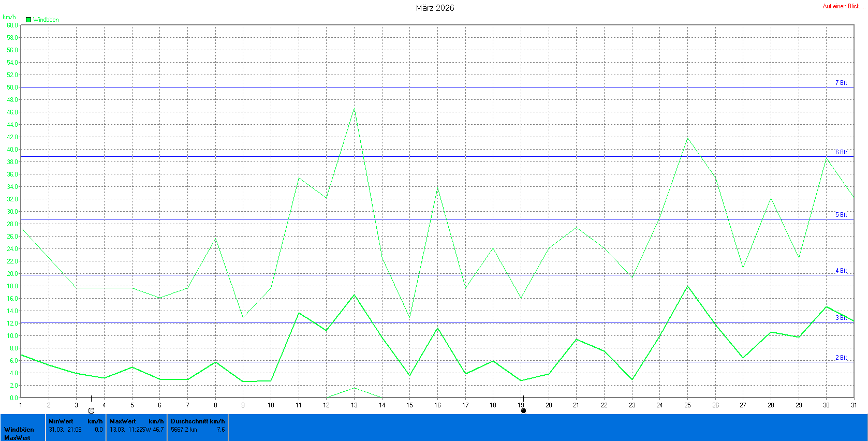
Task: Click day '30' on the x-axis
Action: (826, 405)
